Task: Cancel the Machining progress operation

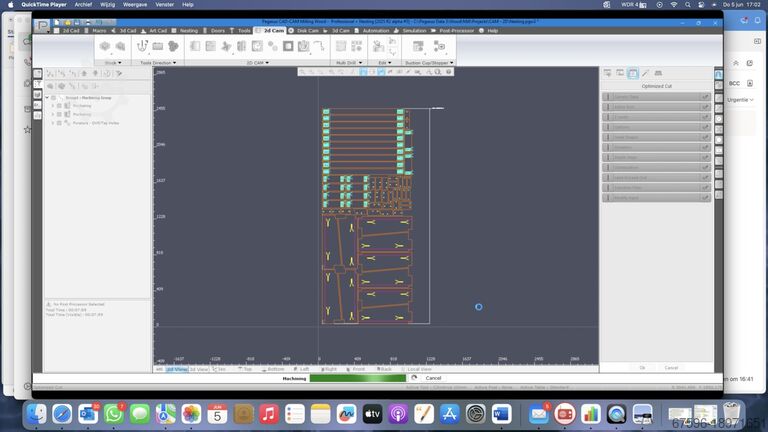Action: point(433,378)
